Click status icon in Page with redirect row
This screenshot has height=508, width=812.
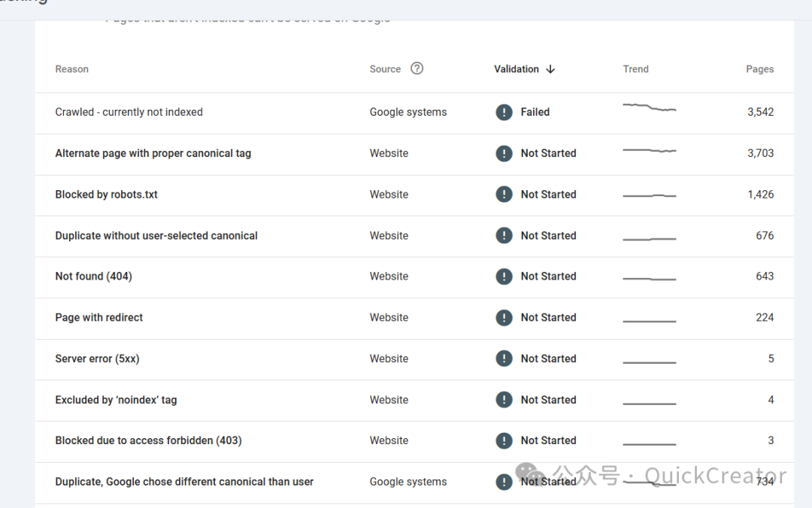tap(504, 318)
